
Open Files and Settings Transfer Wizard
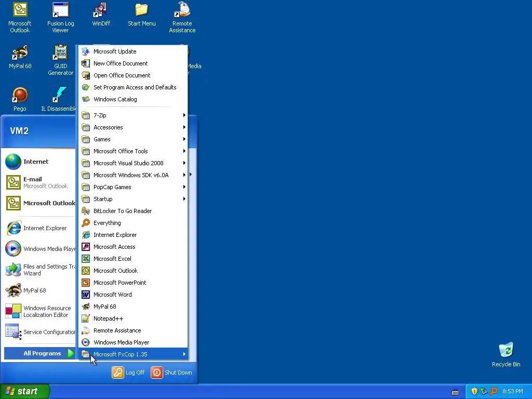[x=39, y=270]
